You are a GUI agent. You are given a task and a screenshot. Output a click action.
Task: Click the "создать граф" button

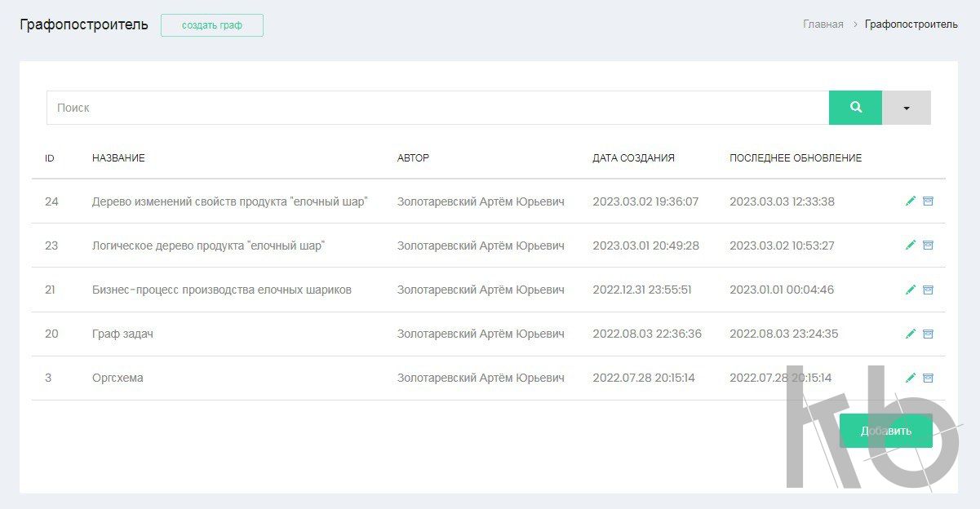212,25
